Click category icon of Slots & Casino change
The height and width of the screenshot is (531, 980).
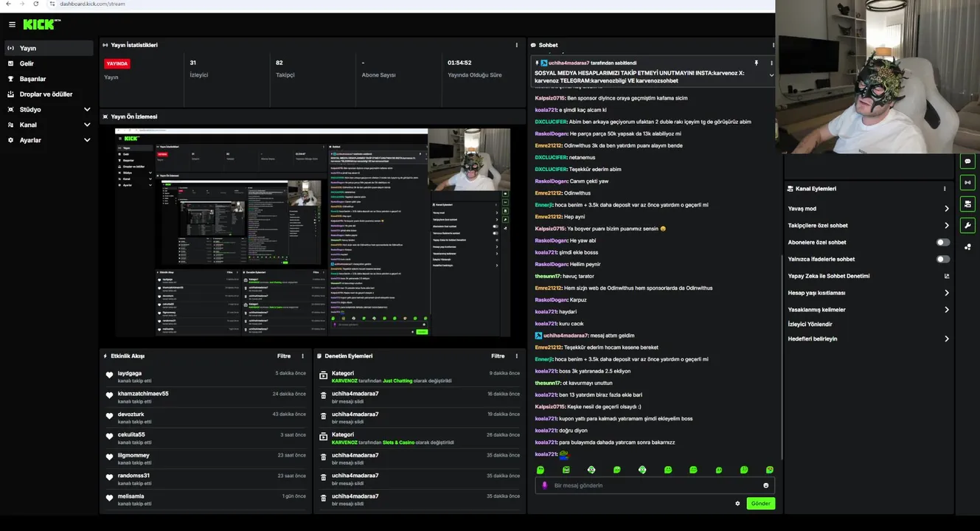(323, 437)
